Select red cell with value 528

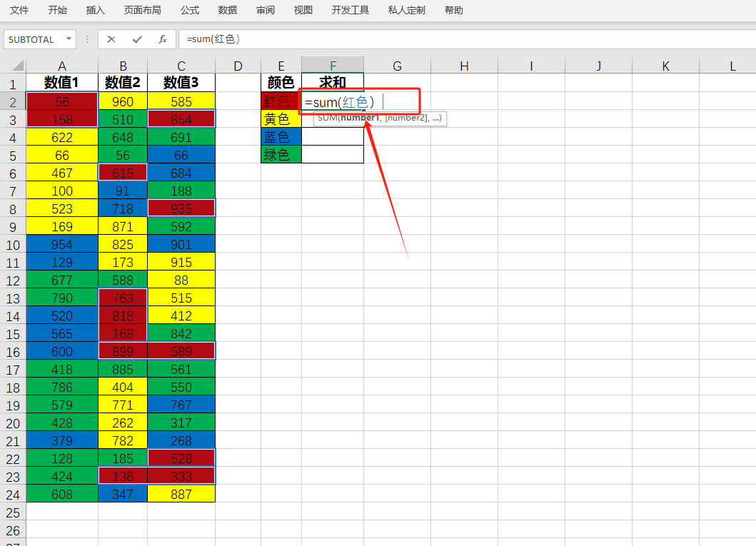(x=181, y=458)
